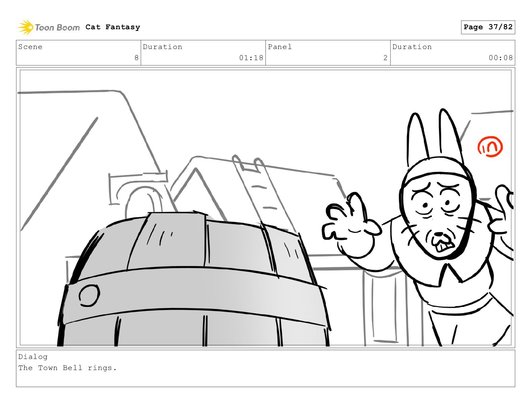The image size is (532, 411).
Task: Select the scene Duration 01:18 field
Action: (x=203, y=53)
